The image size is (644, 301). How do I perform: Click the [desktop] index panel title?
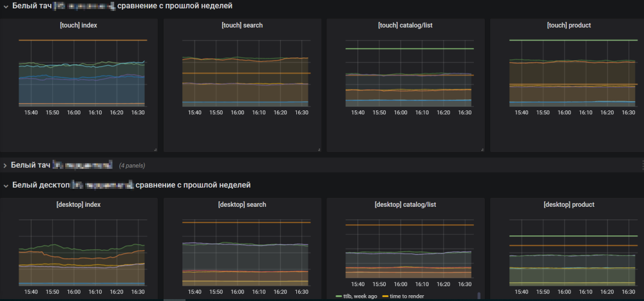80,204
